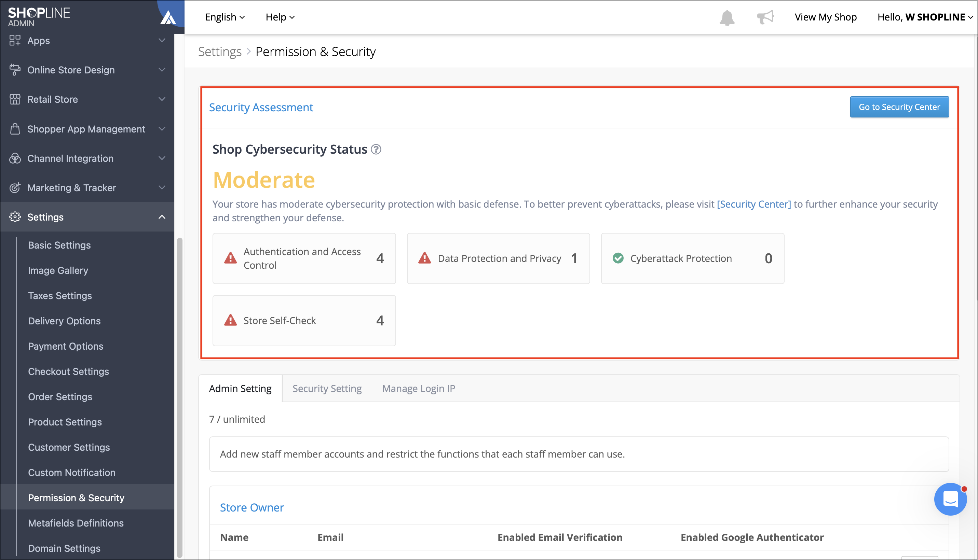Click the Marketing & Tracker target icon
Screen dimensions: 978x560
pyautogui.click(x=15, y=188)
